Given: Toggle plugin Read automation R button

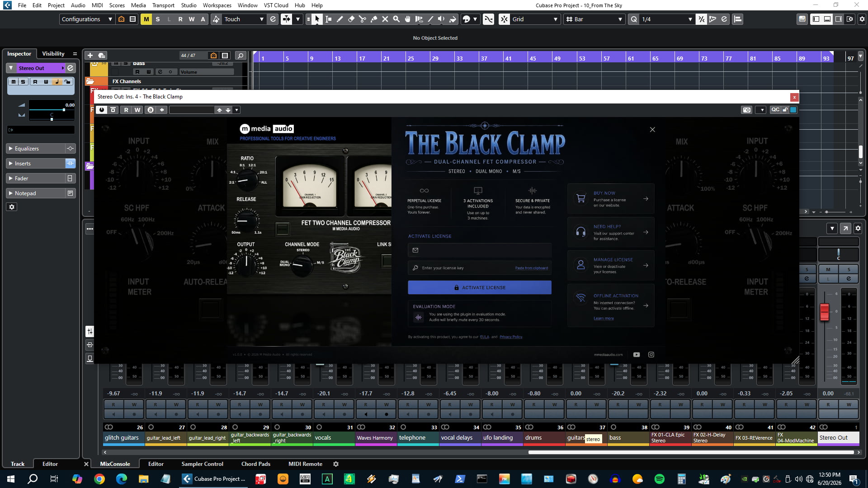Looking at the screenshot, I should (126, 110).
